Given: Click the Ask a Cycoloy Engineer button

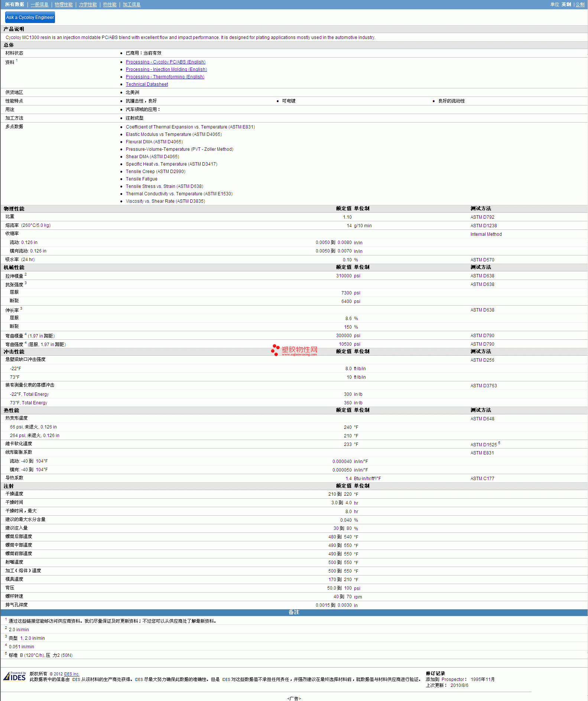Looking at the screenshot, I should coord(30,17).
